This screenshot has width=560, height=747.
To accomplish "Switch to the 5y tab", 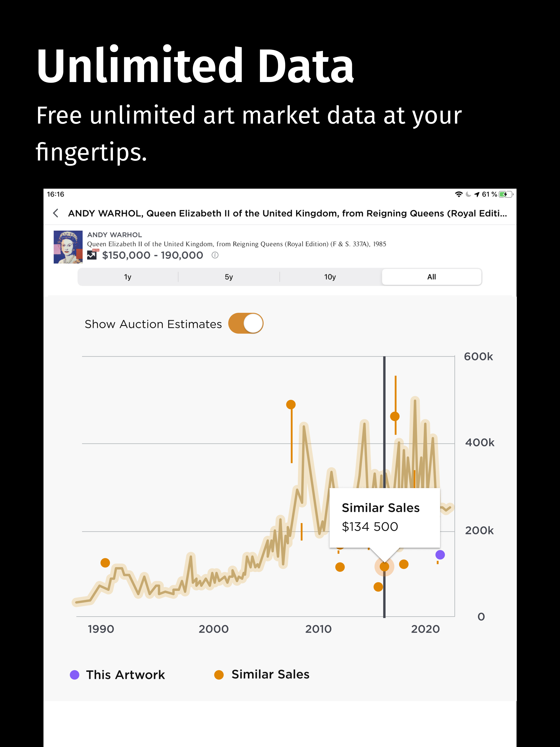I will [229, 276].
